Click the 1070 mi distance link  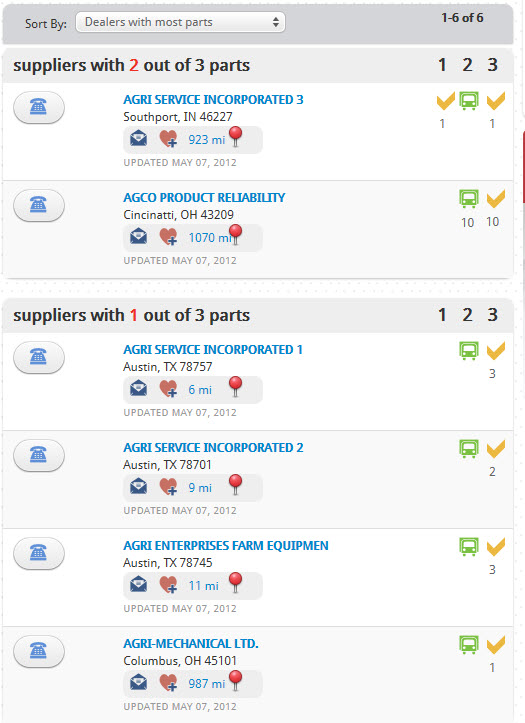210,237
